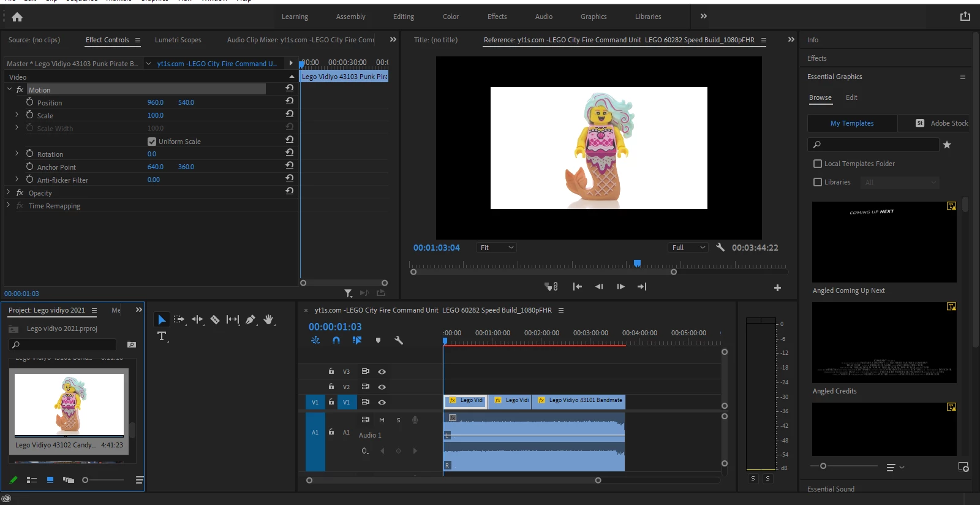Viewport: 980px width, 505px height.
Task: Switch Project panel to Freeform View
Action: [68, 480]
